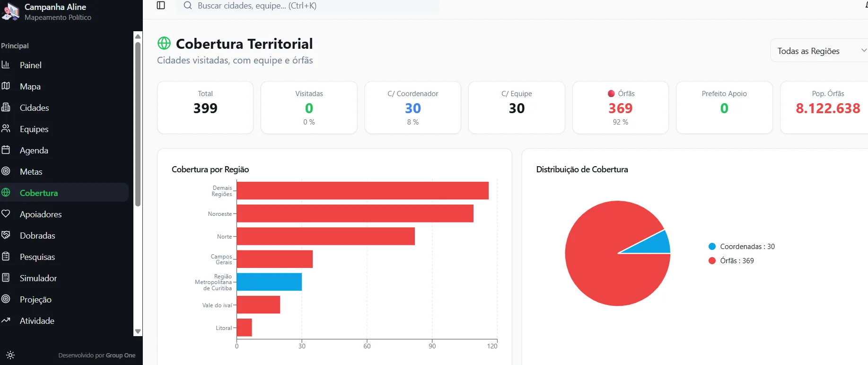Image resolution: width=868 pixels, height=365 pixels.
Task: Click the Agenda calendar icon
Action: (x=6, y=150)
